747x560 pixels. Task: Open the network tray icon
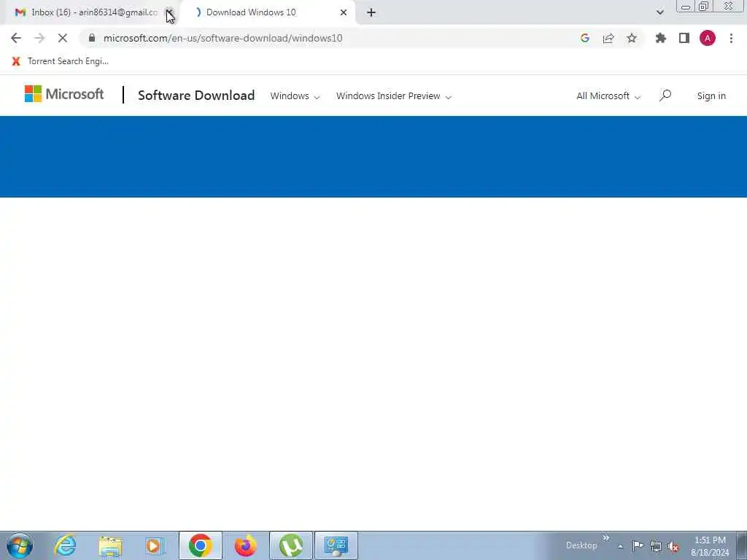coord(656,546)
